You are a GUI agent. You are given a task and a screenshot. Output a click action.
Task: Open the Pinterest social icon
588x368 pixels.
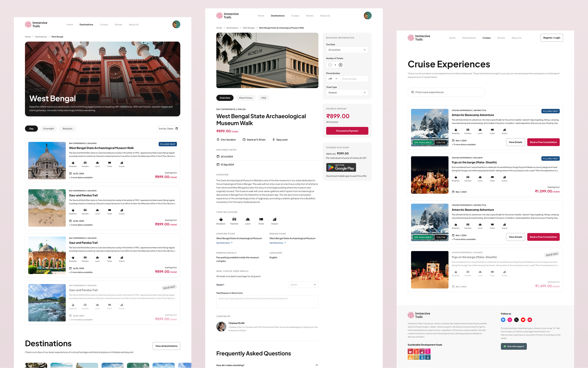pyautogui.click(x=530, y=320)
